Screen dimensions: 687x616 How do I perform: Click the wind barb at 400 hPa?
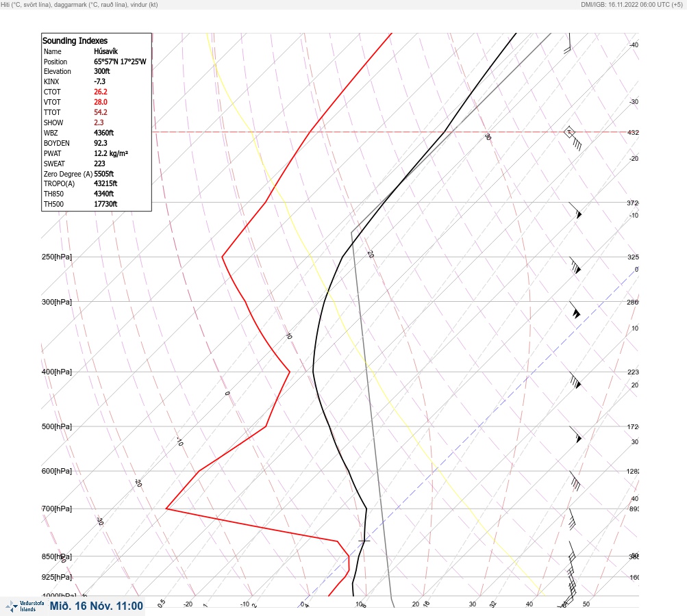[x=575, y=381]
